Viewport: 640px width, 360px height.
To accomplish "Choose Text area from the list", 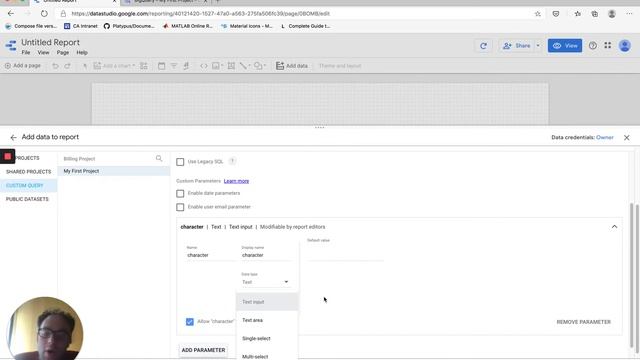I will pyautogui.click(x=267, y=320).
